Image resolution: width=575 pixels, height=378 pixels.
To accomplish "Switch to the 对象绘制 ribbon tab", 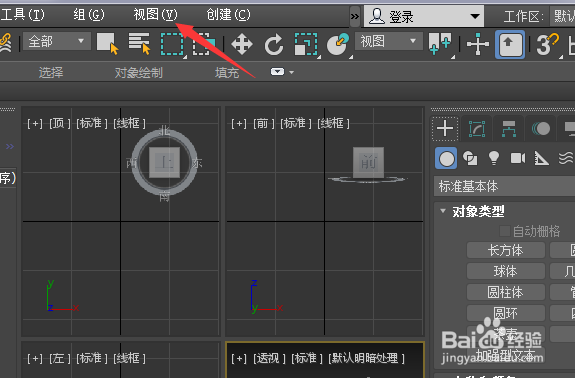I will [x=139, y=73].
